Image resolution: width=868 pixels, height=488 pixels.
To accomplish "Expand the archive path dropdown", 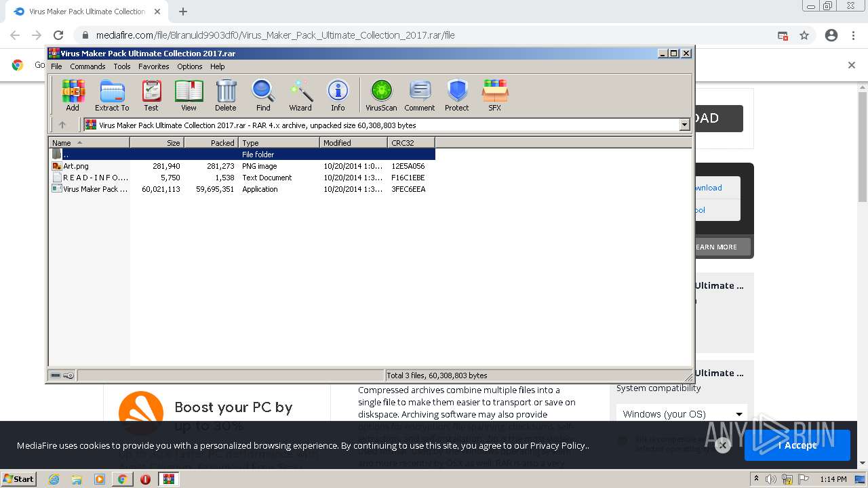I will click(x=684, y=125).
